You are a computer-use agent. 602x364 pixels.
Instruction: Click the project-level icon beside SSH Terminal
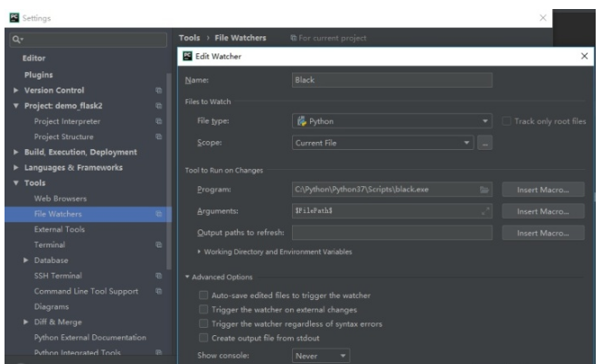tap(158, 275)
